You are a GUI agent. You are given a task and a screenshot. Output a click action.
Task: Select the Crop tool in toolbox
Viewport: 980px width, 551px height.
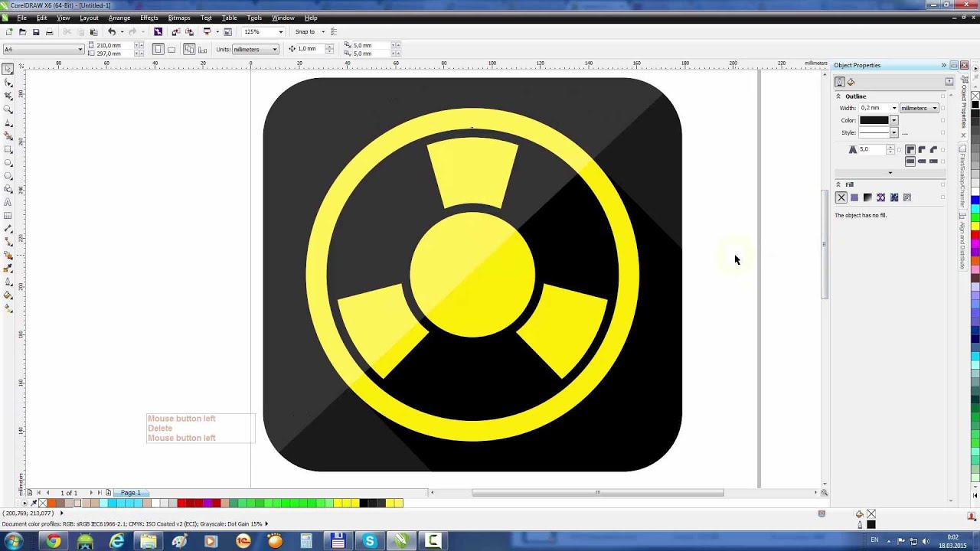[x=8, y=96]
